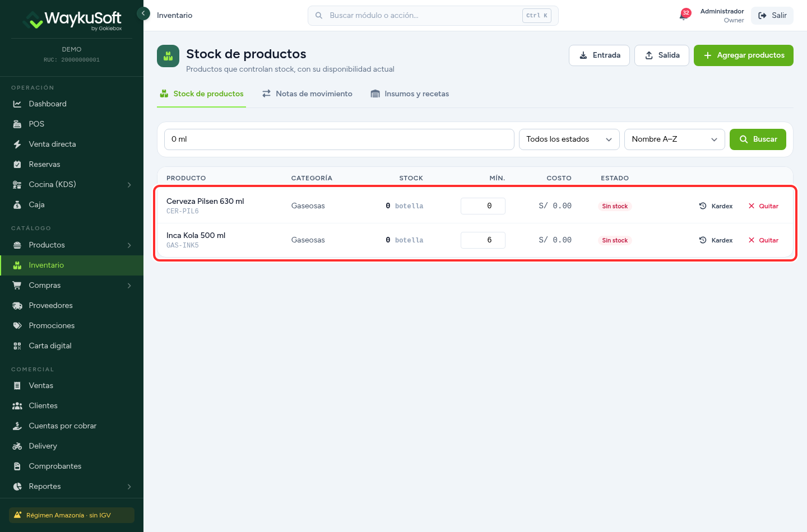Open the Nombre A–Z sort dropdown
The width and height of the screenshot is (807, 532).
point(674,139)
